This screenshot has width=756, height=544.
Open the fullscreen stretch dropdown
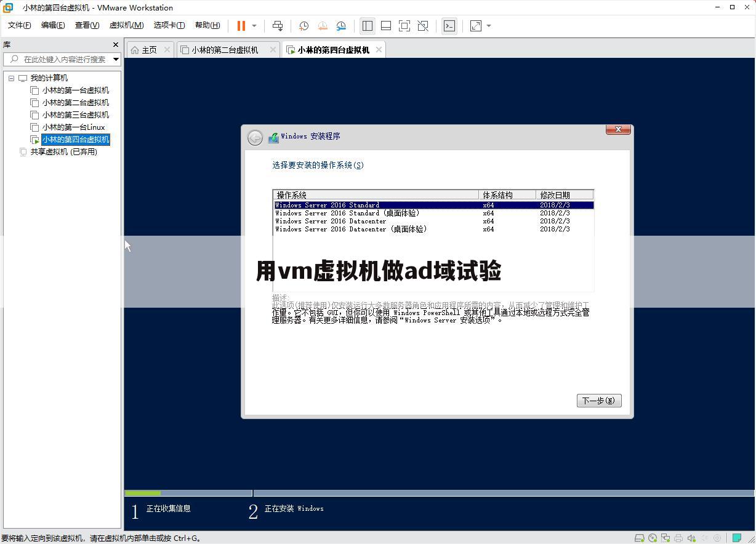pyautogui.click(x=488, y=26)
